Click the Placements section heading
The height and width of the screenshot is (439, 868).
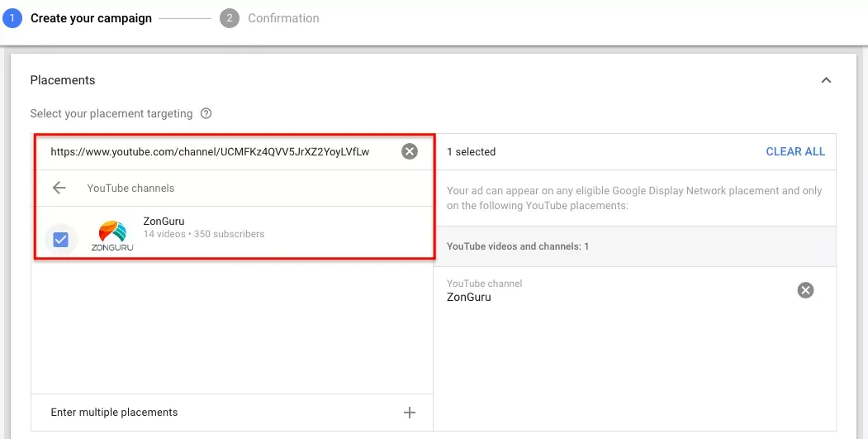point(63,80)
